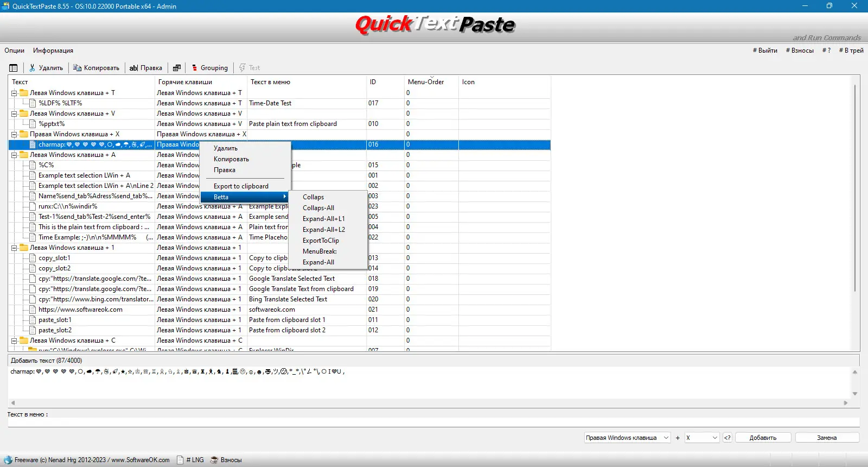Open the Grouping toolbar option

click(209, 68)
